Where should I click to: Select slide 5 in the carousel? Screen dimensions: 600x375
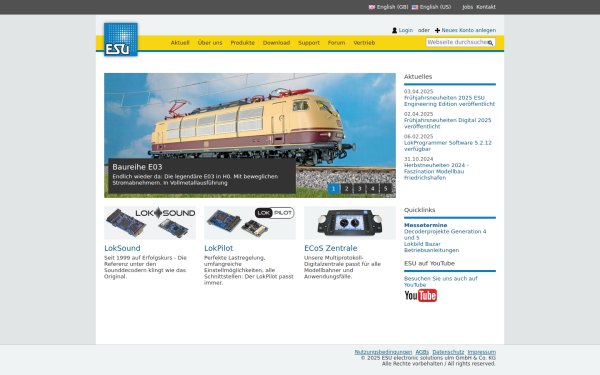[x=386, y=188]
